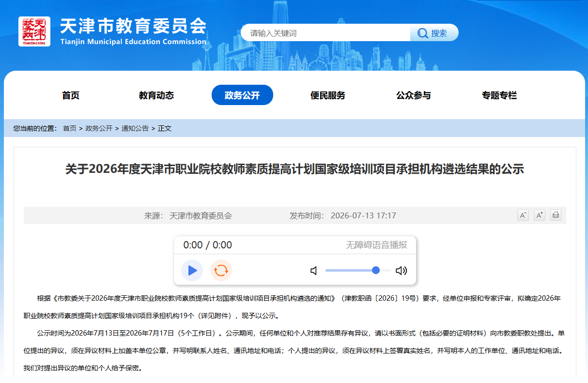
Task: Increase font size with the A+ icon
Action: [x=540, y=215]
